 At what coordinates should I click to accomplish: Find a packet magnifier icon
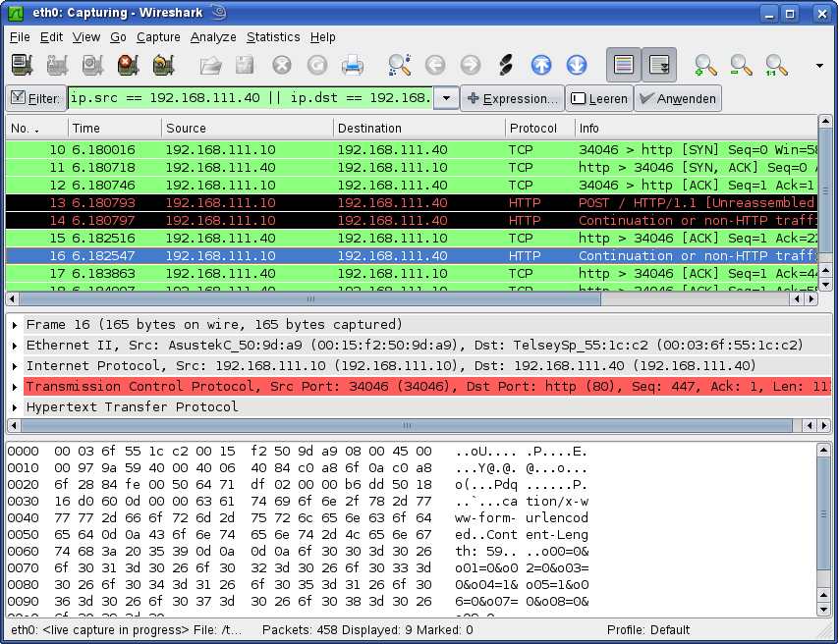pyautogui.click(x=399, y=65)
